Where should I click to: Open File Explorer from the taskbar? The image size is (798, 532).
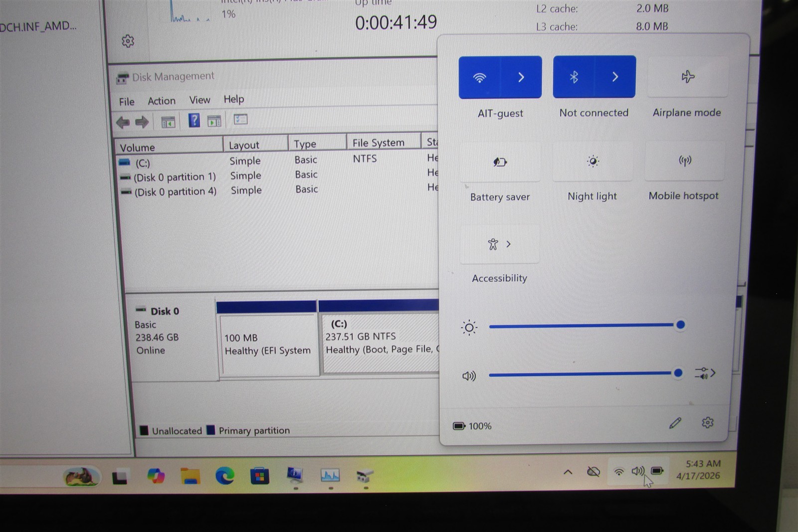(190, 476)
